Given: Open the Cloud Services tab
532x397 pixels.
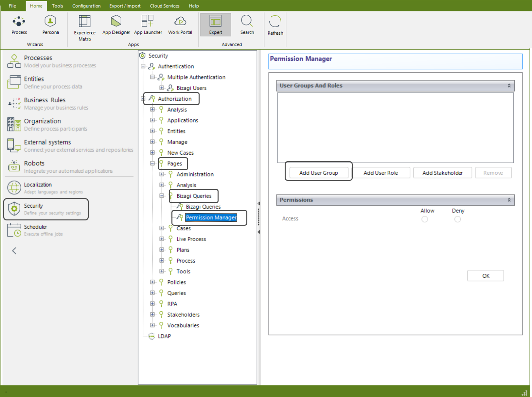Looking at the screenshot, I should point(165,6).
